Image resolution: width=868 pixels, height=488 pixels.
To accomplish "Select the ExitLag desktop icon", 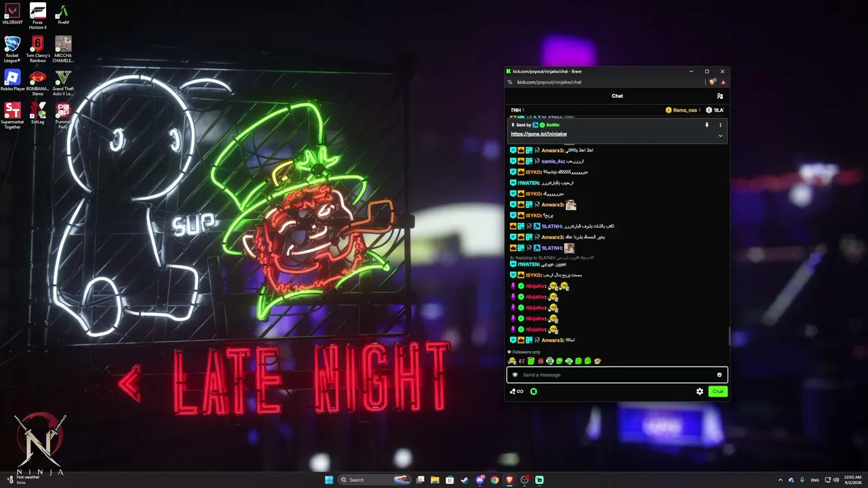I will [38, 113].
